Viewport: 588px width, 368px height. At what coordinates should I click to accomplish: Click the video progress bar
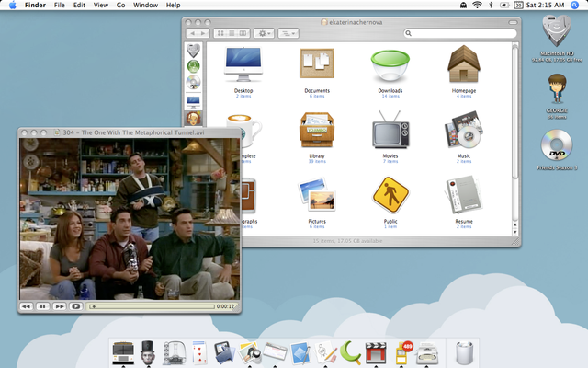pyautogui.click(x=152, y=306)
